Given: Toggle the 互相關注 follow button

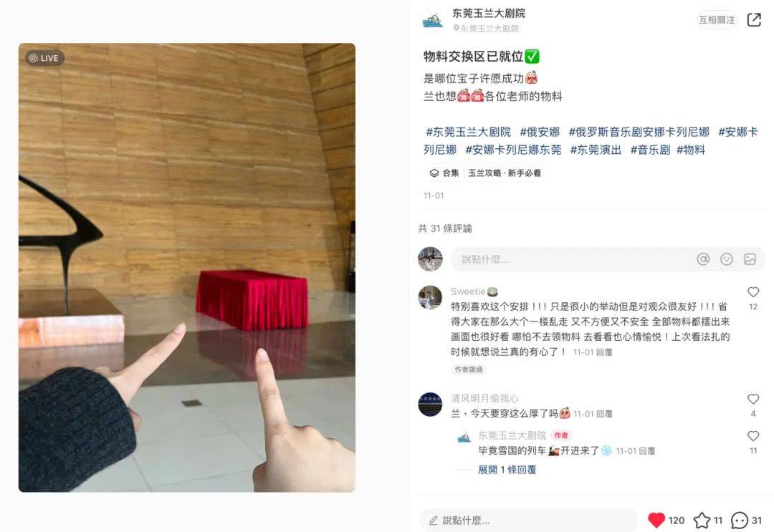Looking at the screenshot, I should click(x=717, y=20).
